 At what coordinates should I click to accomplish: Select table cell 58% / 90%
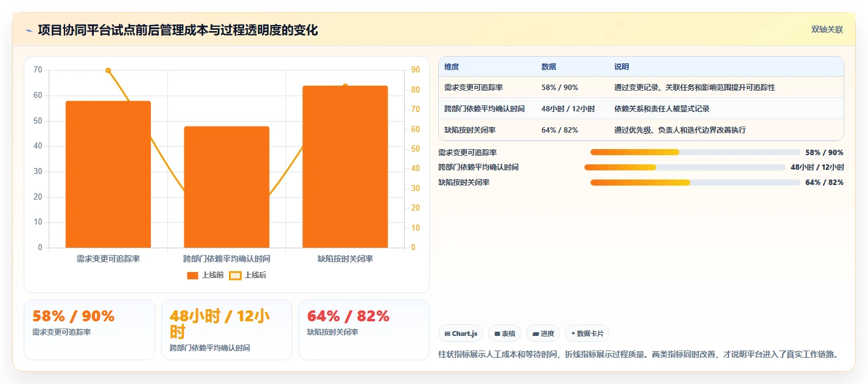tap(559, 88)
